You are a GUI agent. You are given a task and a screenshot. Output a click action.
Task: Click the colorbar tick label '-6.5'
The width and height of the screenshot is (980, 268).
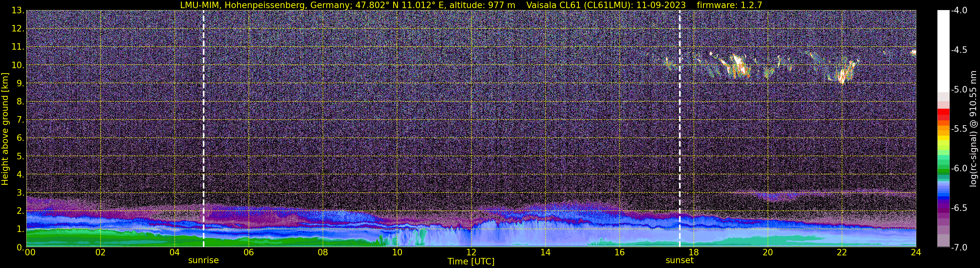pos(959,208)
